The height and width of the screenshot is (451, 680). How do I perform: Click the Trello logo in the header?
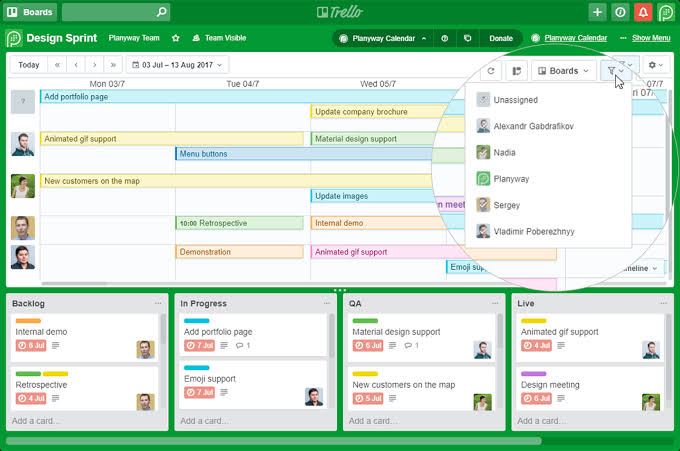click(x=339, y=12)
